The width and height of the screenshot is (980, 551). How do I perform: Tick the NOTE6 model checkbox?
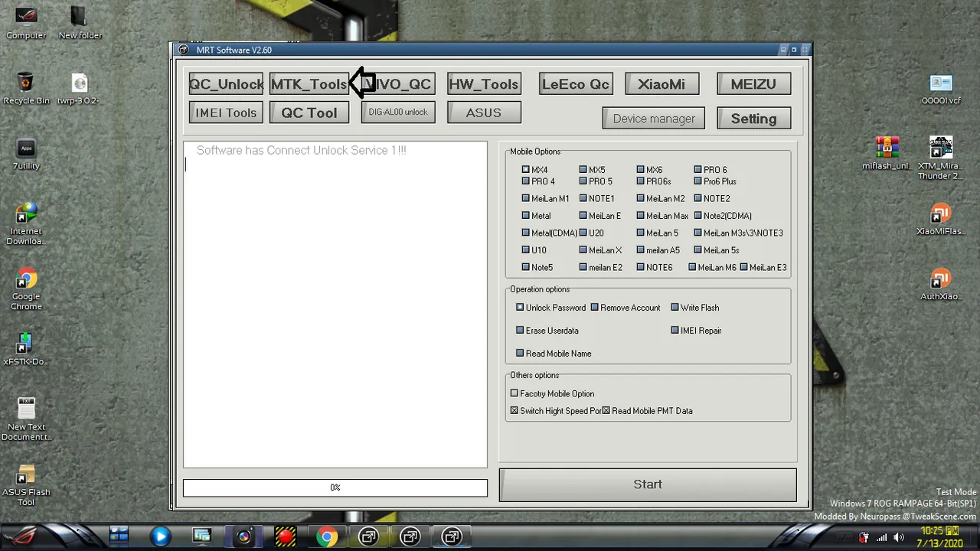pos(641,267)
